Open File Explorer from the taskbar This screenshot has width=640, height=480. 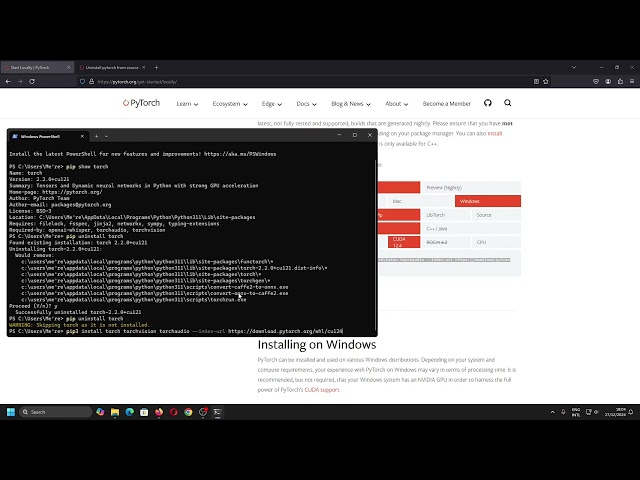click(x=115, y=412)
